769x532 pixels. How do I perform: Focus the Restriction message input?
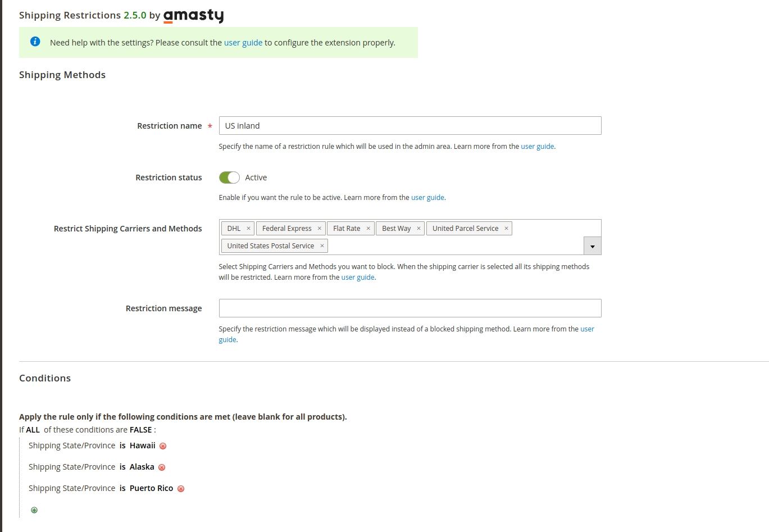pos(409,308)
